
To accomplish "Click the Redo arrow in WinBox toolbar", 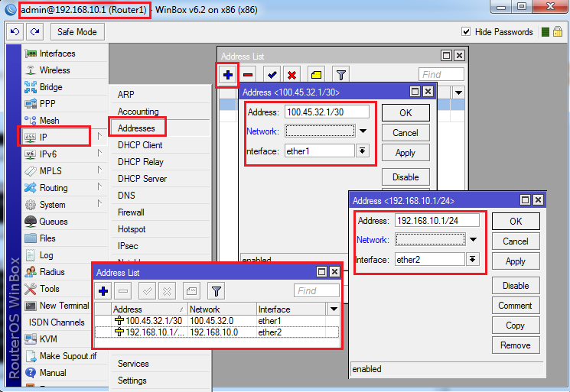I will coord(35,32).
